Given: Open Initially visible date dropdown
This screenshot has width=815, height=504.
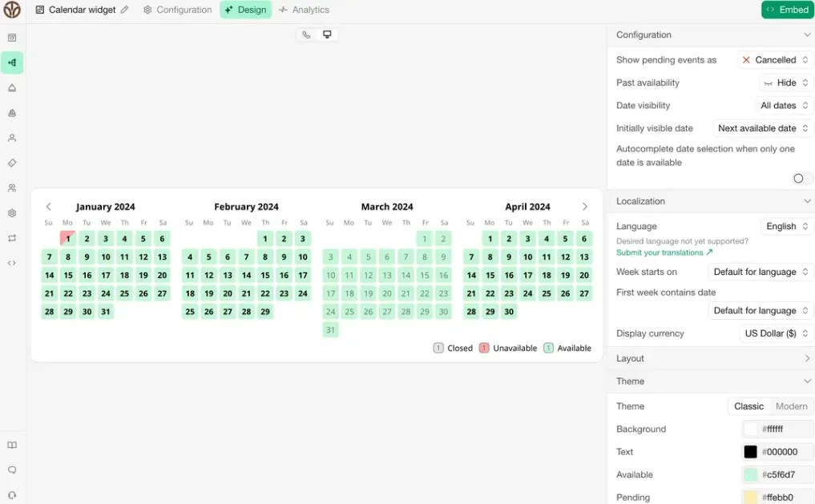Looking at the screenshot, I should click(762, 128).
